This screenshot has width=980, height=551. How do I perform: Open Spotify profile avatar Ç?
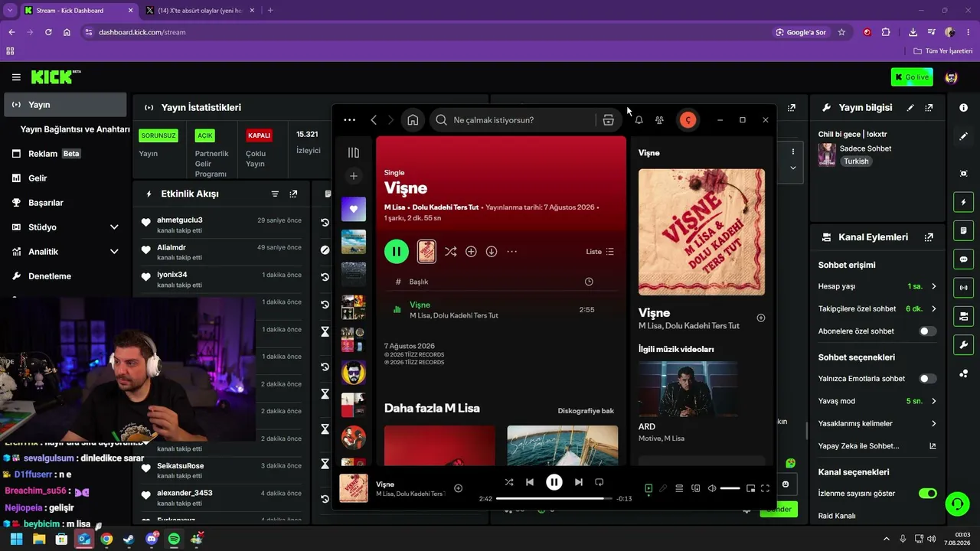pyautogui.click(x=688, y=120)
